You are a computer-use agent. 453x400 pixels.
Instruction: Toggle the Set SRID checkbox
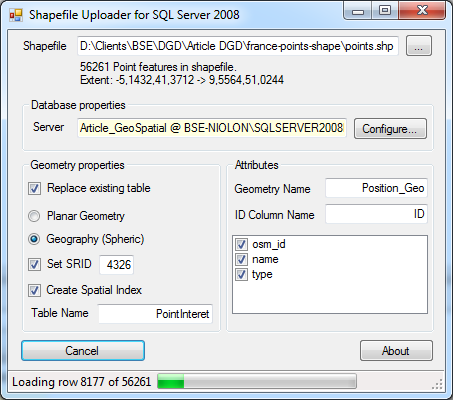34,264
